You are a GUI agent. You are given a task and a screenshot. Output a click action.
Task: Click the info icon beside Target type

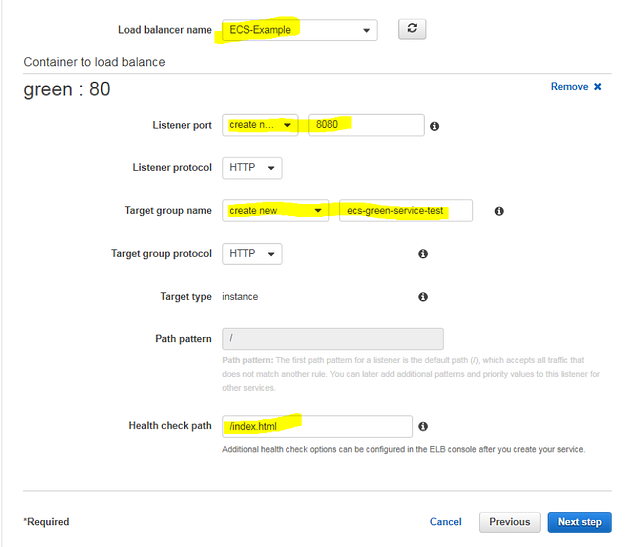[x=423, y=297]
